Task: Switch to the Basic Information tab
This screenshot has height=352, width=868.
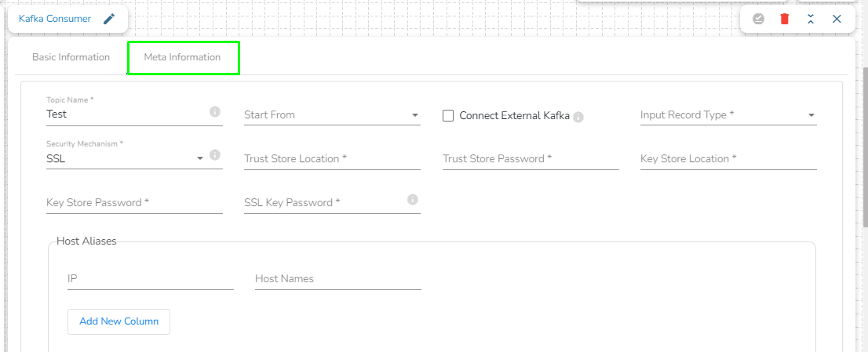Action: [x=71, y=57]
